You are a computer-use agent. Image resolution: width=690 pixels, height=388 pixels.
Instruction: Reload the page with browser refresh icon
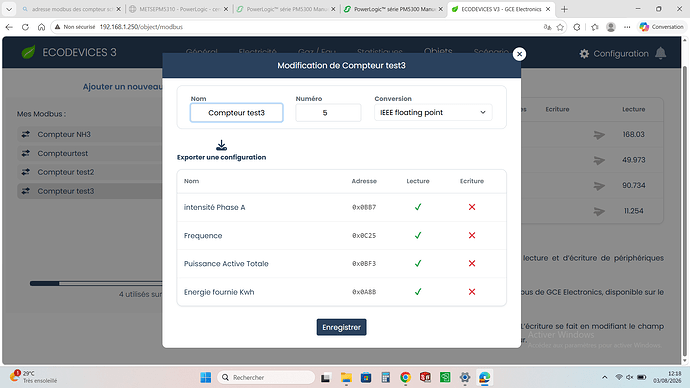25,27
